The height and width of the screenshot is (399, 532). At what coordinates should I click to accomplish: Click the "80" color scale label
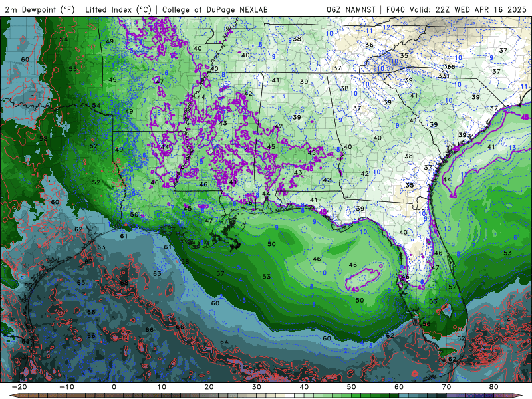tap(494, 387)
